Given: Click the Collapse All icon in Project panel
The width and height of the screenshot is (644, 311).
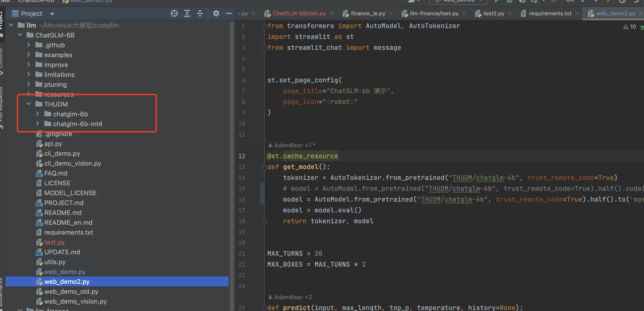Looking at the screenshot, I should 200,14.
